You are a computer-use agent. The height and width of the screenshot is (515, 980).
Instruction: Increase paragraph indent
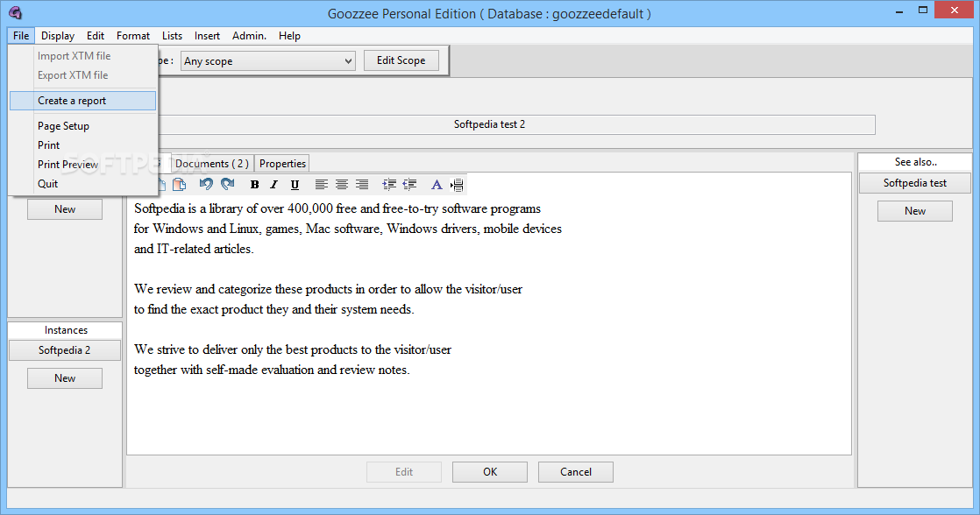click(389, 185)
